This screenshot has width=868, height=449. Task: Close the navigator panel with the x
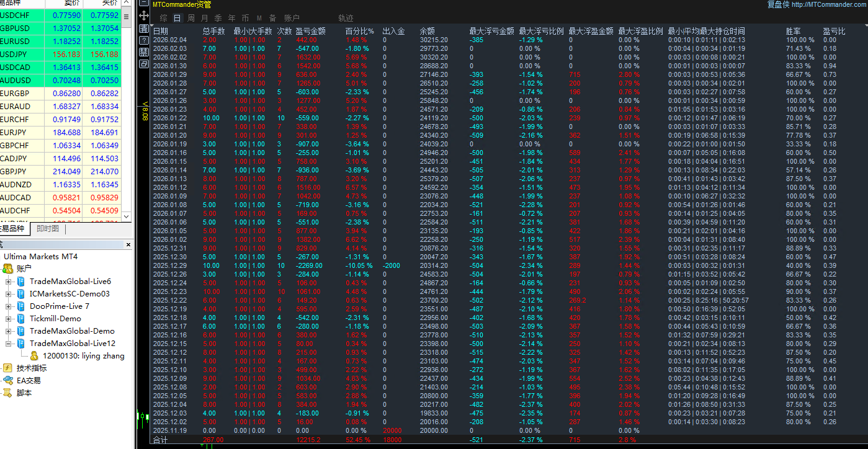click(128, 245)
